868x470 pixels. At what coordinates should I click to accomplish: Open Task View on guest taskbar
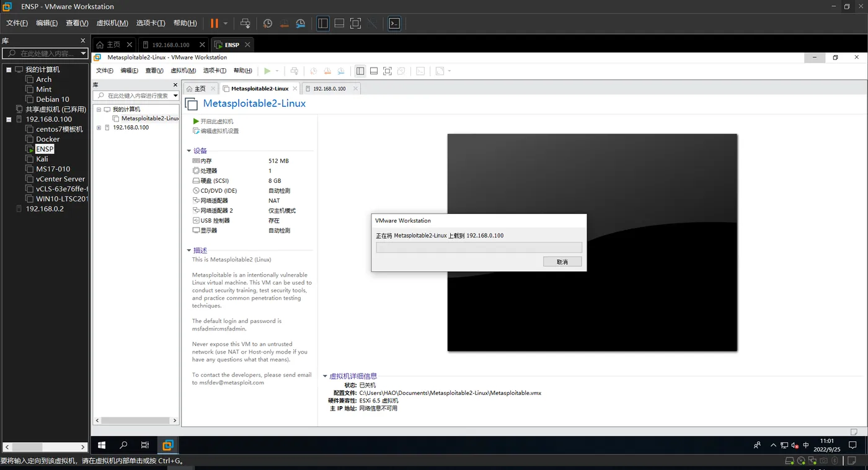(x=145, y=445)
